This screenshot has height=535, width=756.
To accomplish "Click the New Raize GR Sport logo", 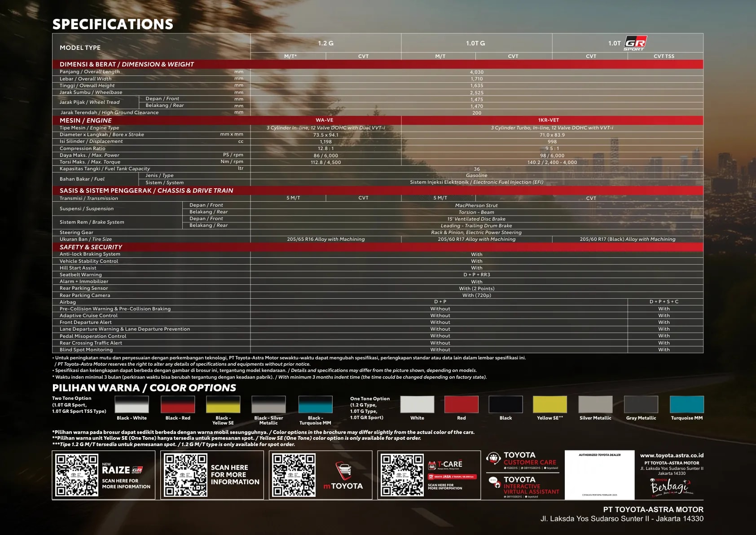I will tap(122, 469).
